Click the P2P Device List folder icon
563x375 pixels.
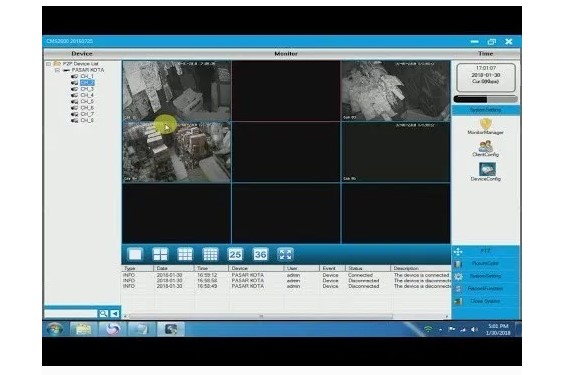57,64
